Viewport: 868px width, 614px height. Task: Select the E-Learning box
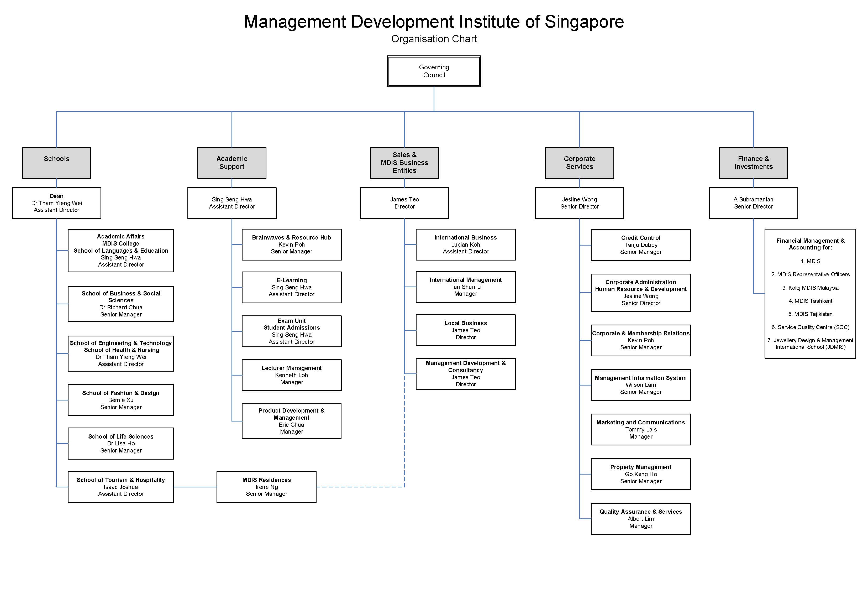click(x=291, y=287)
